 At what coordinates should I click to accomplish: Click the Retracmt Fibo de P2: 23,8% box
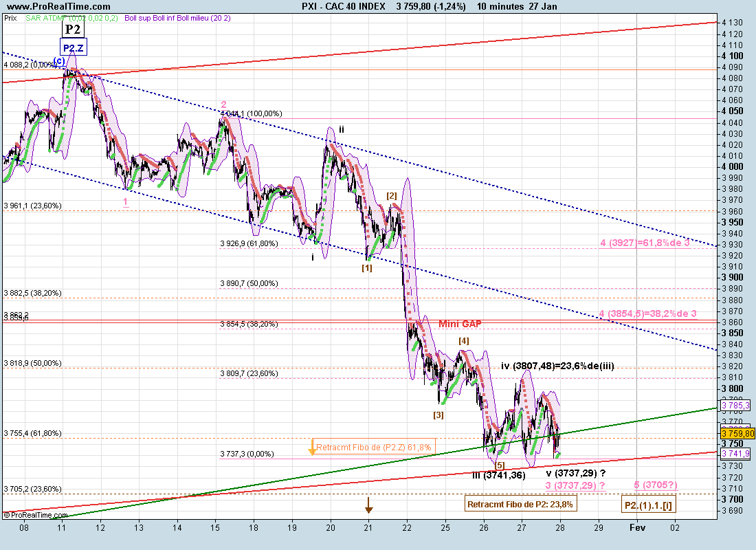click(520, 505)
